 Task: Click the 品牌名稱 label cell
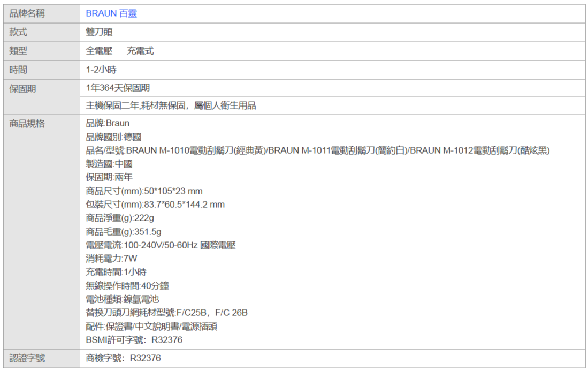42,14
